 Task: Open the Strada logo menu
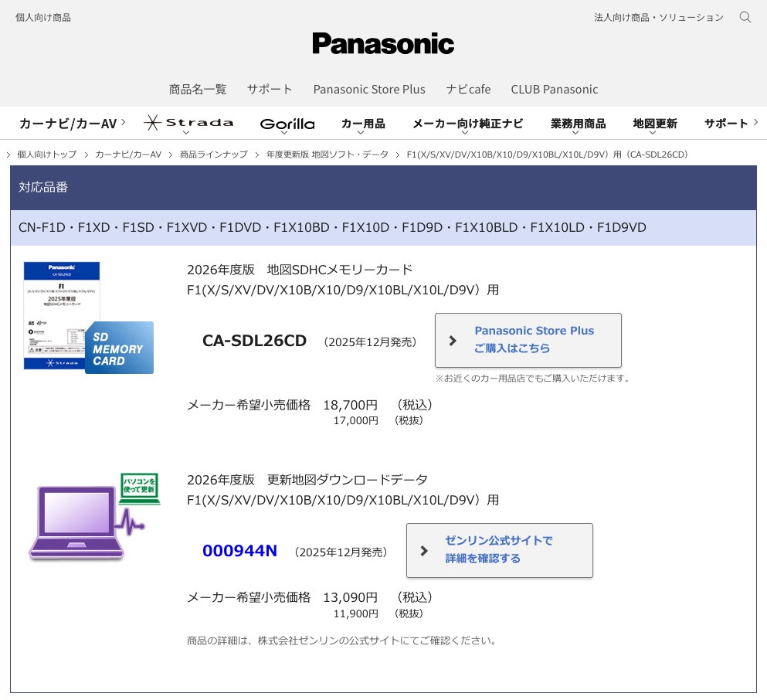pyautogui.click(x=188, y=124)
